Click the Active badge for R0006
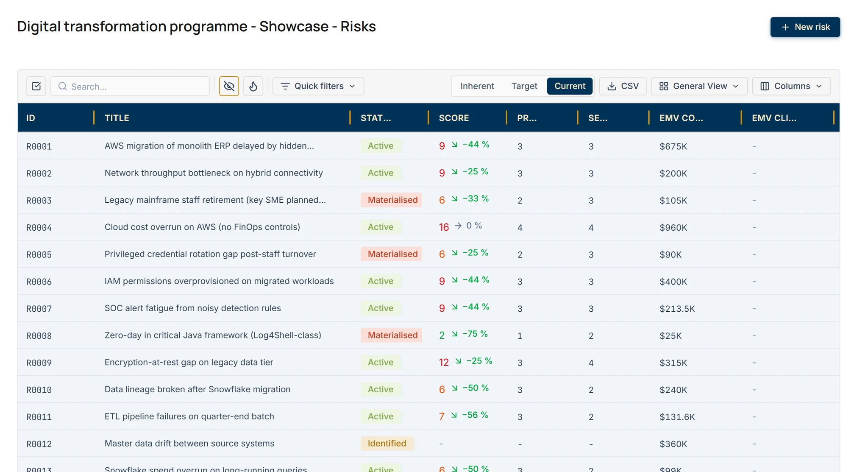The height and width of the screenshot is (472, 868). click(x=381, y=281)
